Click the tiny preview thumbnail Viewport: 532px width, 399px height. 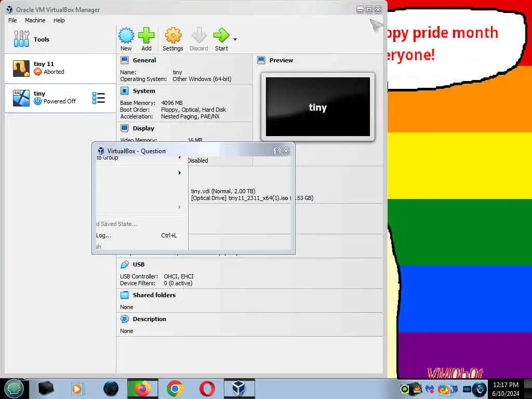click(317, 107)
